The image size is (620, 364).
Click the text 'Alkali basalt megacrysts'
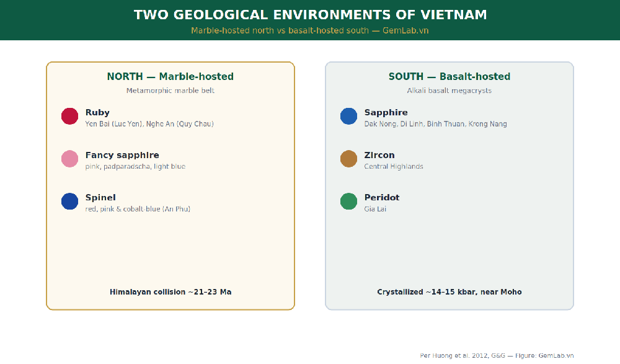click(x=449, y=91)
